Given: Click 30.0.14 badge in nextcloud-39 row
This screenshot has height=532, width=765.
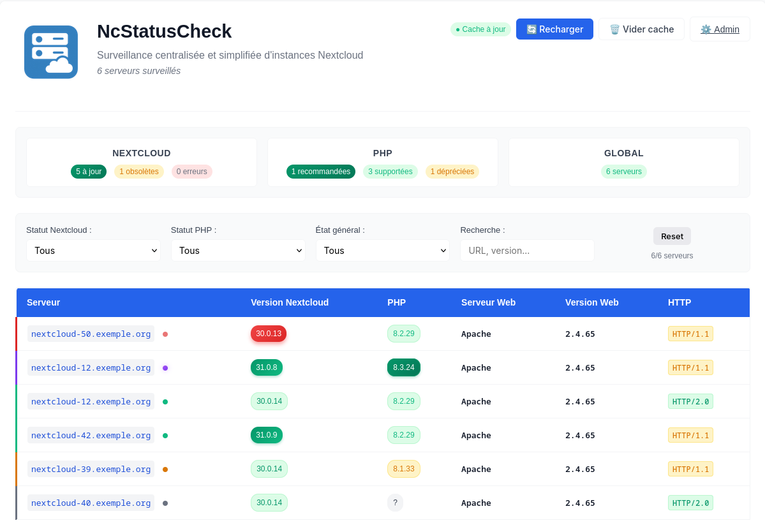Looking at the screenshot, I should 269,469.
